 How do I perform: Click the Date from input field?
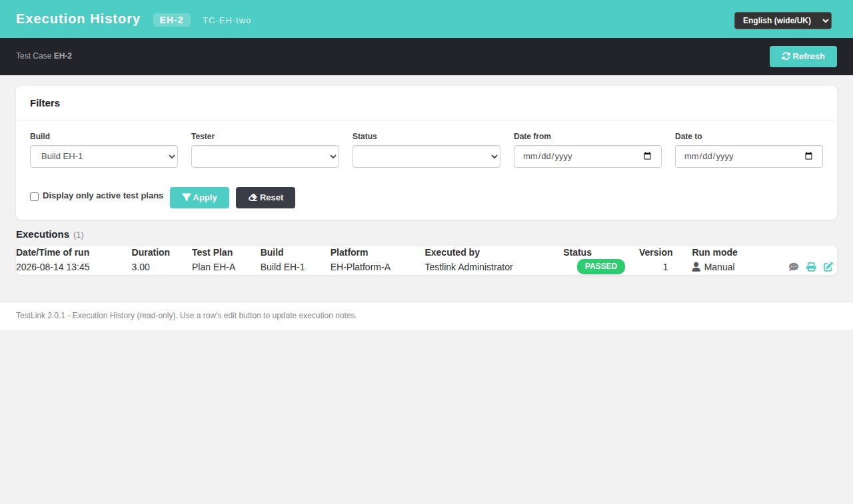tap(588, 156)
